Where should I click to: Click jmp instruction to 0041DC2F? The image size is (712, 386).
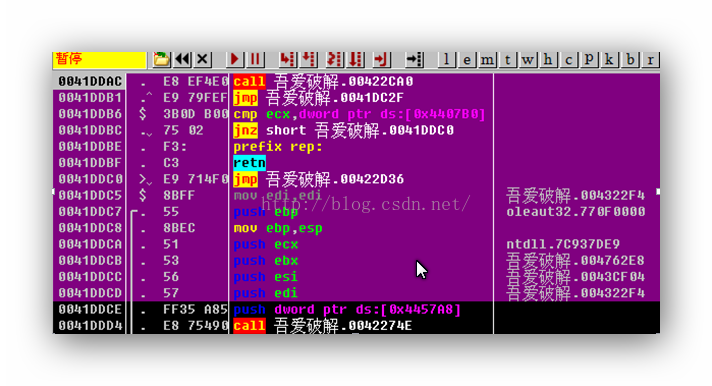coord(319,98)
